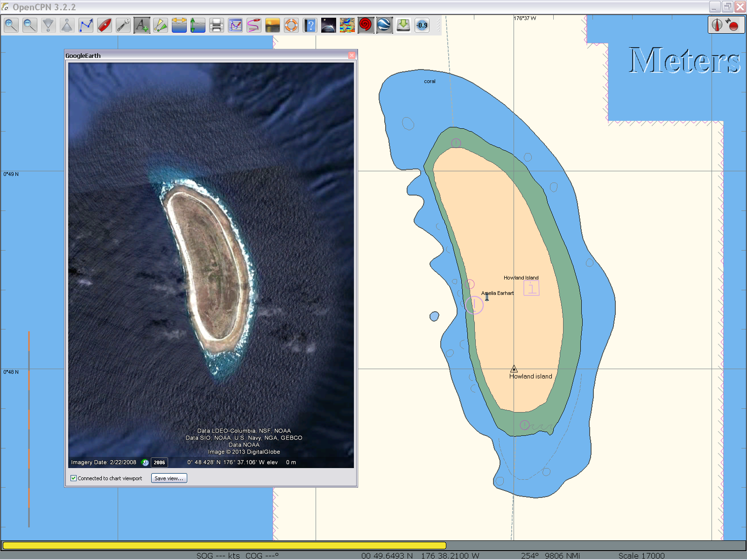Click the Howland Island info marker box
747x560 pixels.
pos(531,288)
